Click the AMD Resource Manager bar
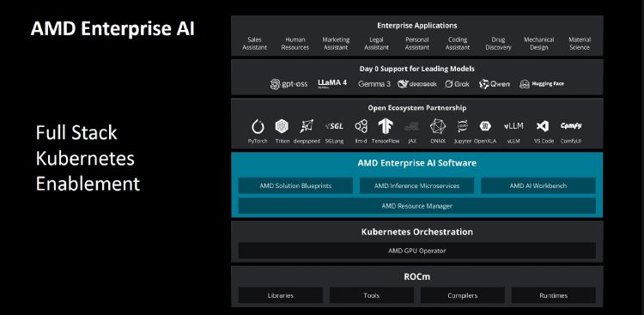Screen dimensions: 644x315 tap(416, 206)
